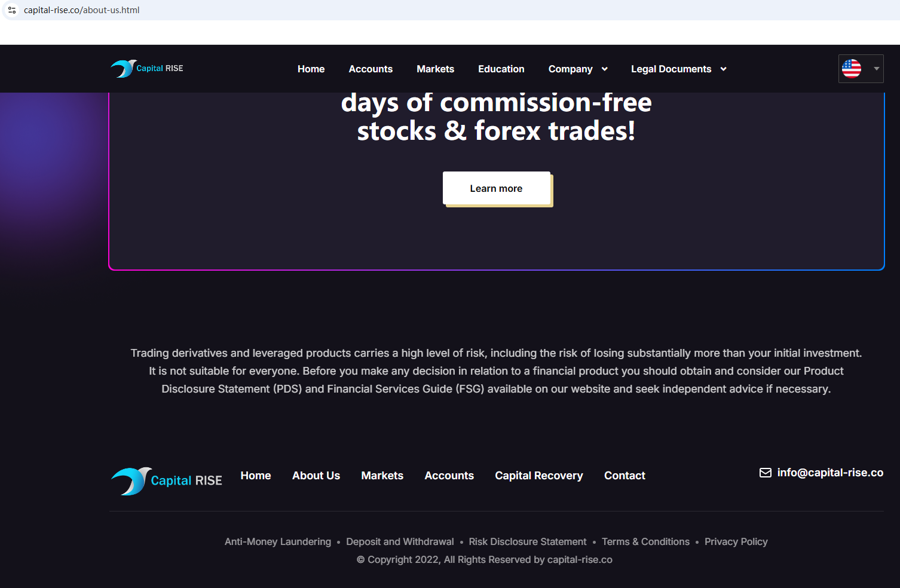Open About Us footer link
900x588 pixels.
[x=316, y=476]
